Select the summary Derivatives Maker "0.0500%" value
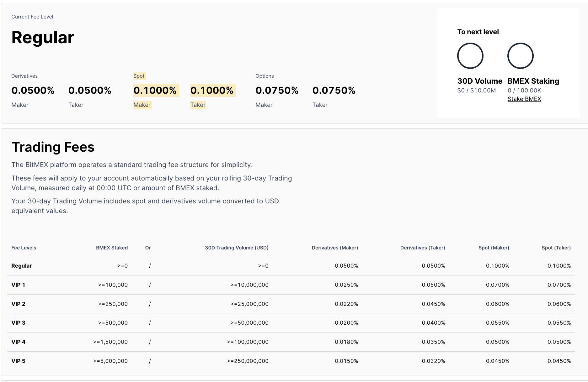The image size is (588, 382). coord(33,90)
